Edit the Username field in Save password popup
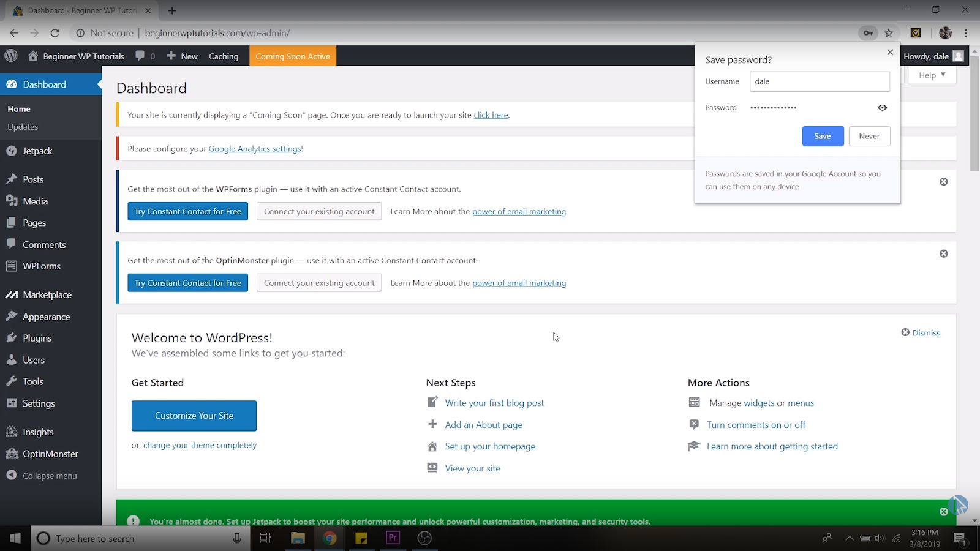The height and width of the screenshot is (551, 980). 820,81
